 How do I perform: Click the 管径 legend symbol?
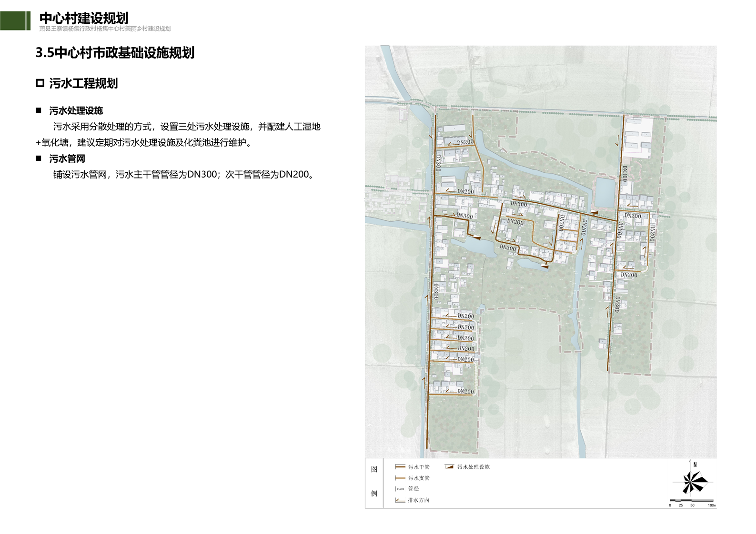[x=400, y=489]
